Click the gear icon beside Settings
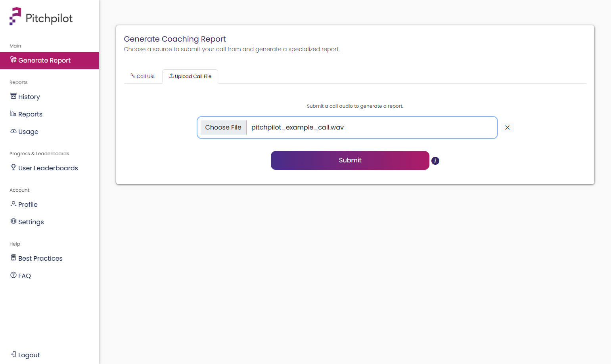The height and width of the screenshot is (364, 611). coord(13,221)
